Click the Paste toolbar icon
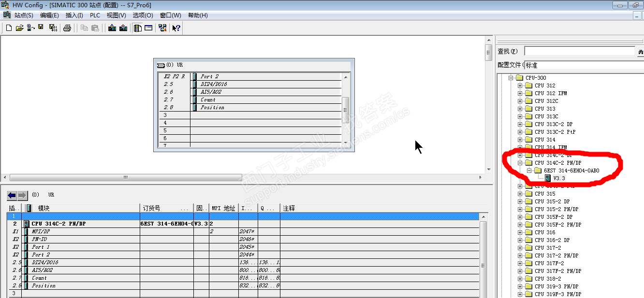 (95, 28)
